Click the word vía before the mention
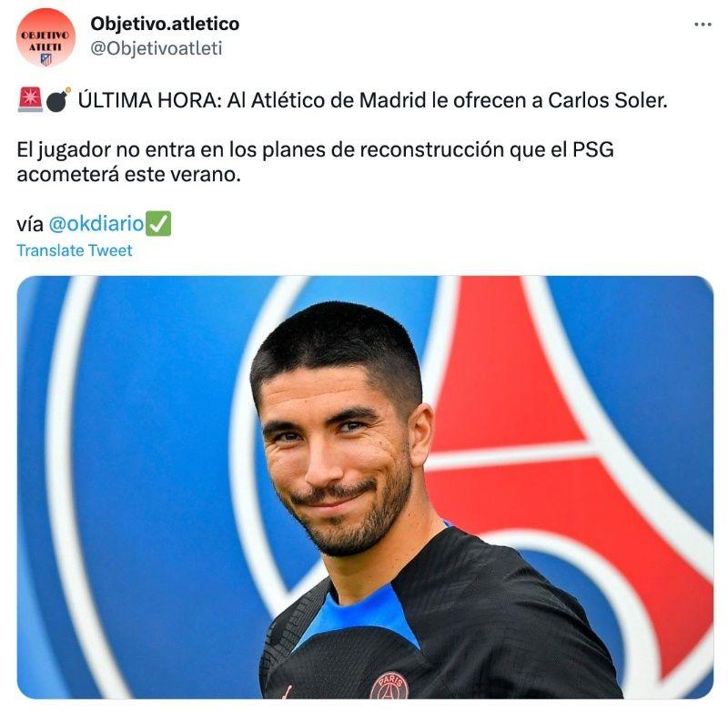The height and width of the screenshot is (712, 728). point(30,224)
